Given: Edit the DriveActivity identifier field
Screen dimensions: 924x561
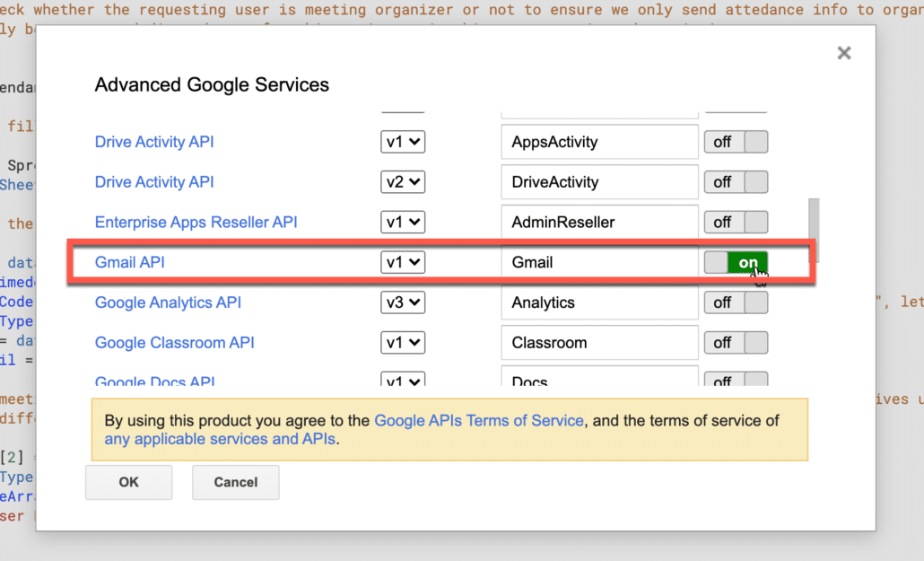Looking at the screenshot, I should tap(600, 182).
